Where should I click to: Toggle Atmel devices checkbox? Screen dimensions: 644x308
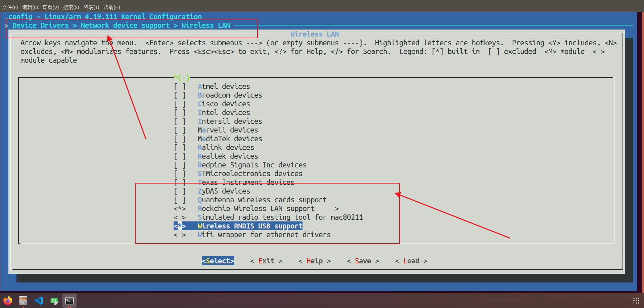[x=180, y=87]
